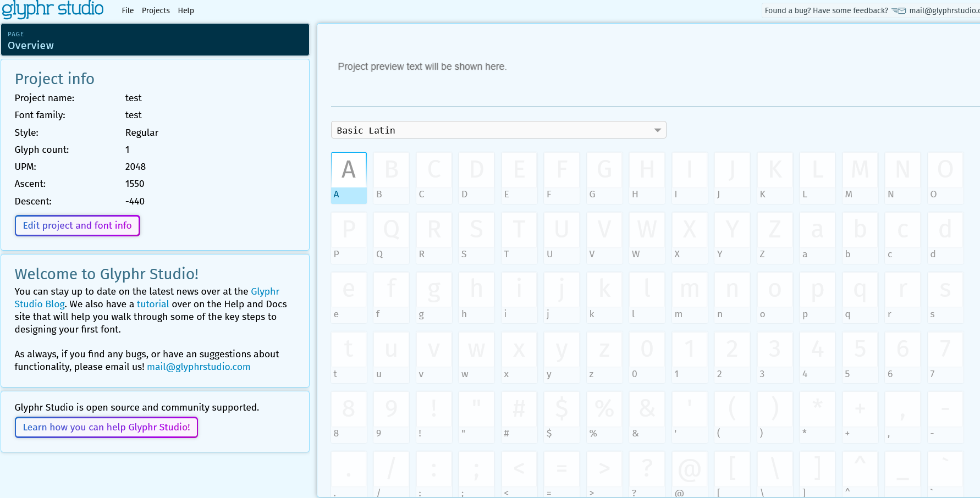Select lowercase glyph tile a

click(x=818, y=238)
